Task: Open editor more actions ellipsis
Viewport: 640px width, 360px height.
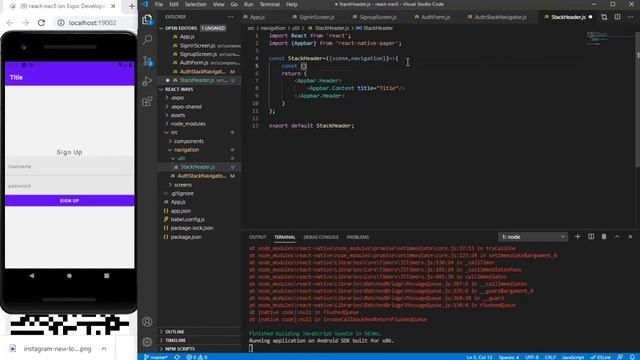Action: [631, 17]
